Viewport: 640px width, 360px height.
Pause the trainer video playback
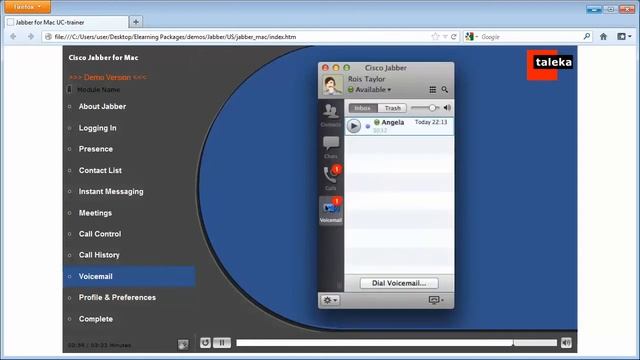click(x=222, y=343)
